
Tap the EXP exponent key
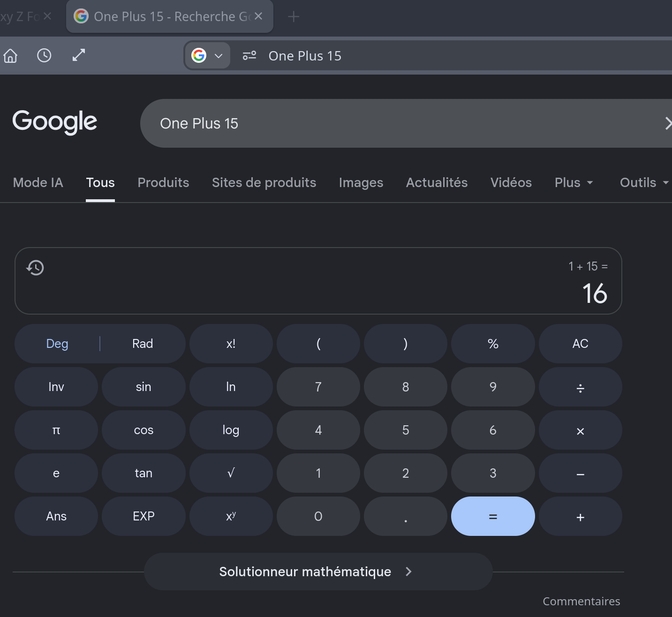pyautogui.click(x=144, y=516)
